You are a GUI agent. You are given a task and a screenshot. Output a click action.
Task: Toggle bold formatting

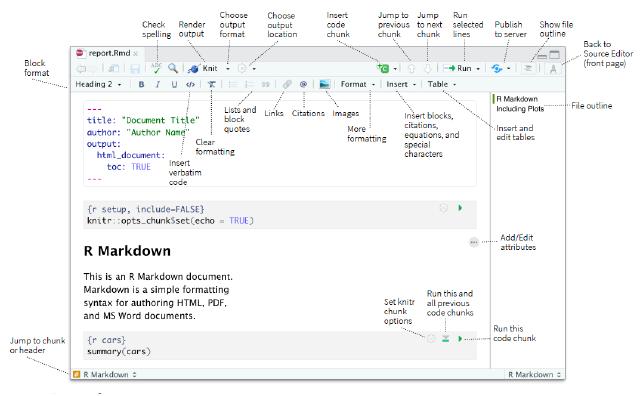141,85
